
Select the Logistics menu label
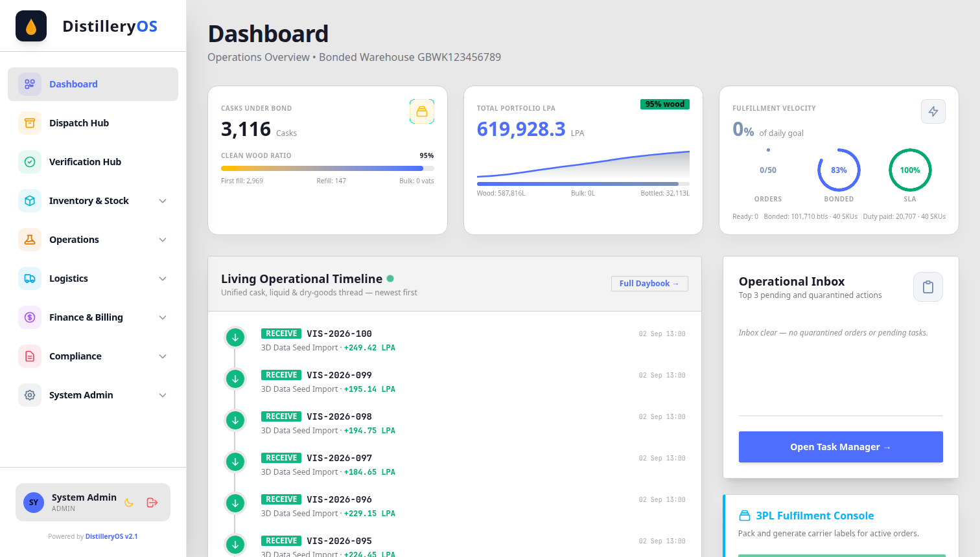tap(69, 278)
